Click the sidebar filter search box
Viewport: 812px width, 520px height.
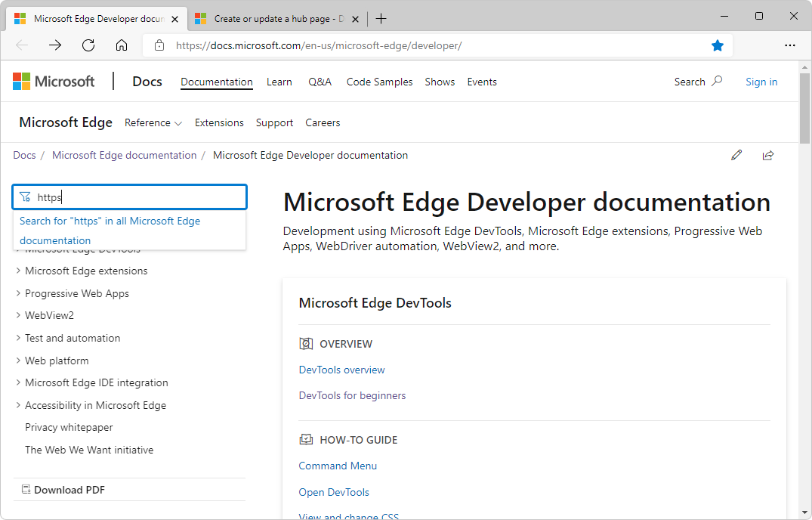coord(129,197)
